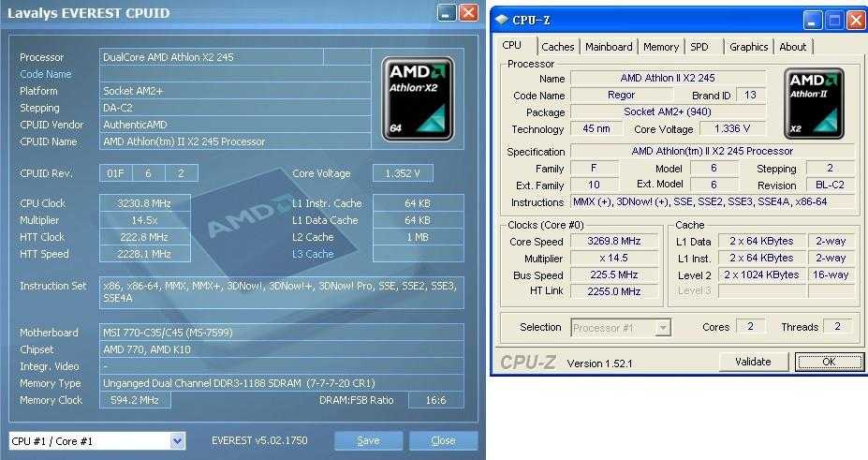Screen dimensions: 868x460
Task: Click the Stepping value 'DA-C2'
Action: coord(235,108)
